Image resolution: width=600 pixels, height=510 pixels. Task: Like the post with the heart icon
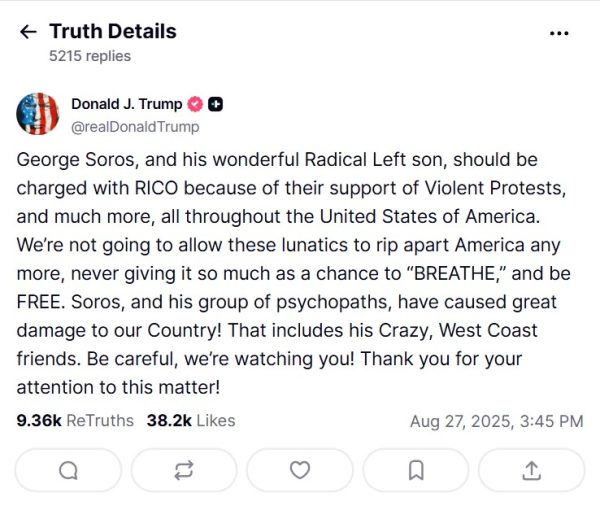click(300, 470)
